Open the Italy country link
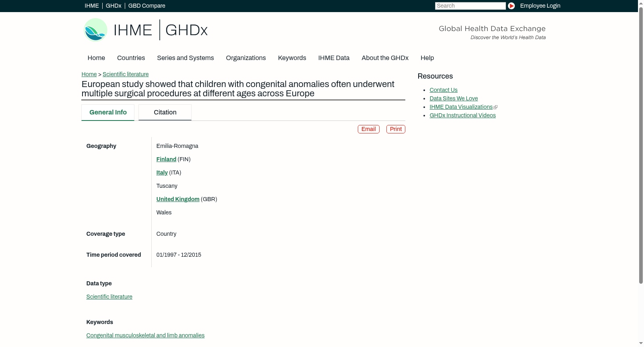 click(x=162, y=172)
